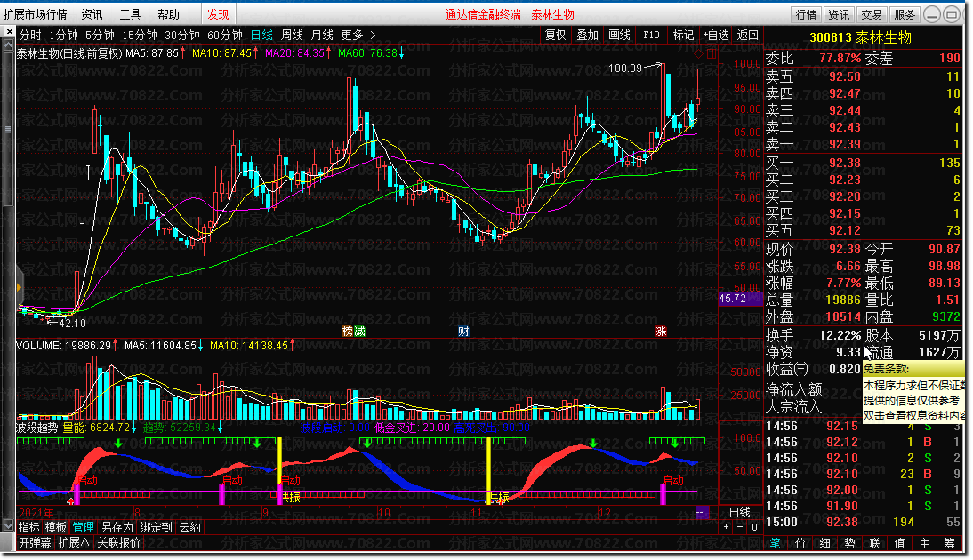Open the 复权 adjustment dropdown
973x560 pixels.
click(x=555, y=36)
